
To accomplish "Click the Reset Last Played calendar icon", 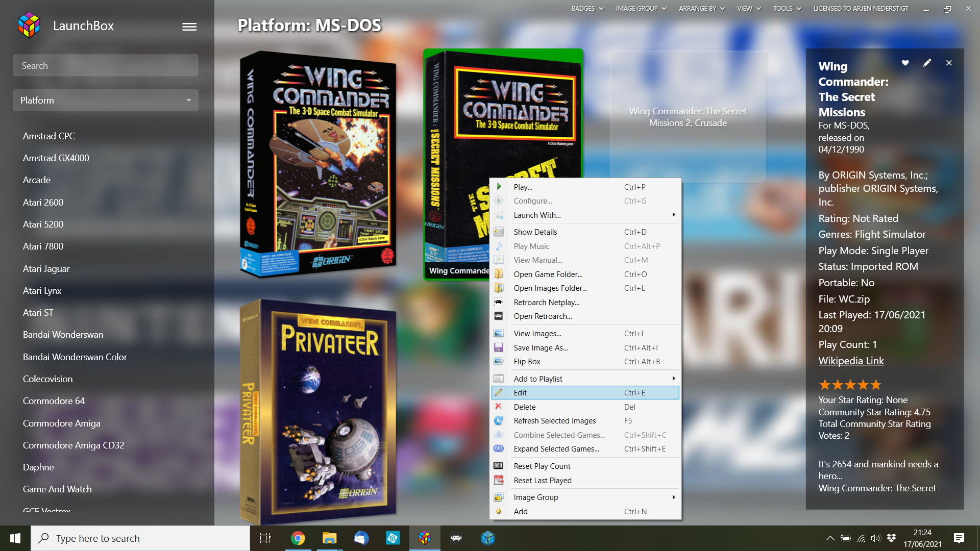I will 499,480.
